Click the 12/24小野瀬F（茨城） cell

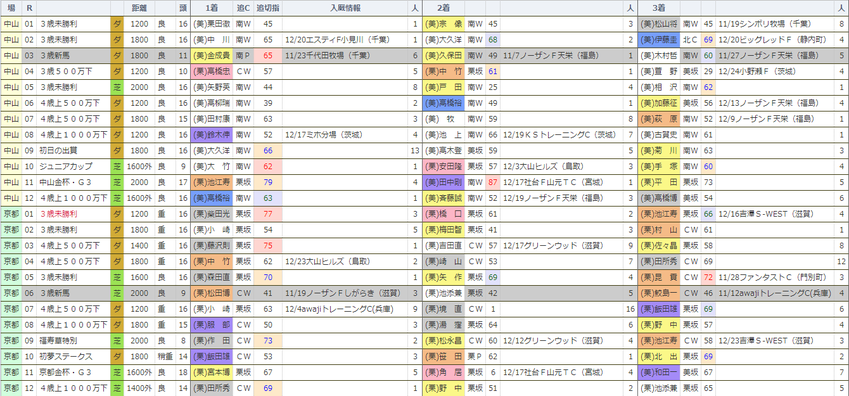click(x=776, y=72)
